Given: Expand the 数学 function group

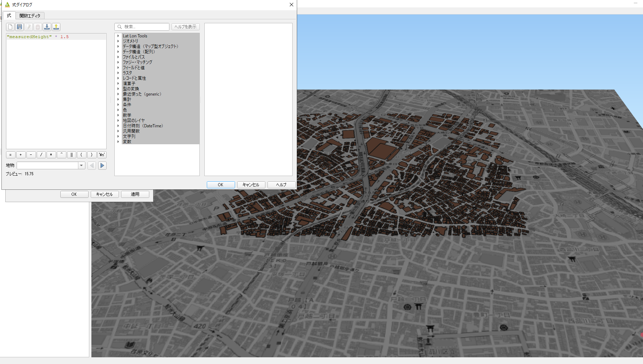Looking at the screenshot, I should click(118, 115).
